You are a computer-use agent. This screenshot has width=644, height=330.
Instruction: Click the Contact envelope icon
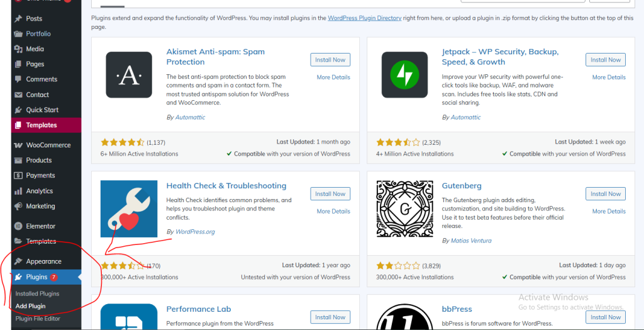pyautogui.click(x=18, y=94)
